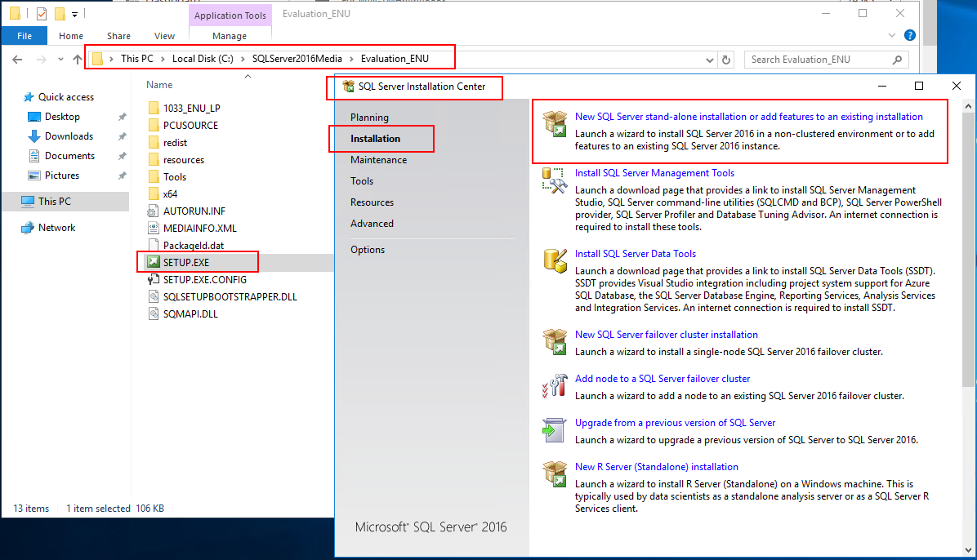Click the Add node failover cluster icon
977x560 pixels.
[555, 385]
